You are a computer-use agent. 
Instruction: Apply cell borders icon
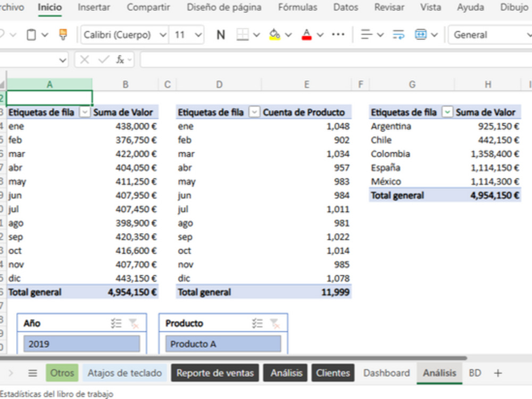(243, 35)
